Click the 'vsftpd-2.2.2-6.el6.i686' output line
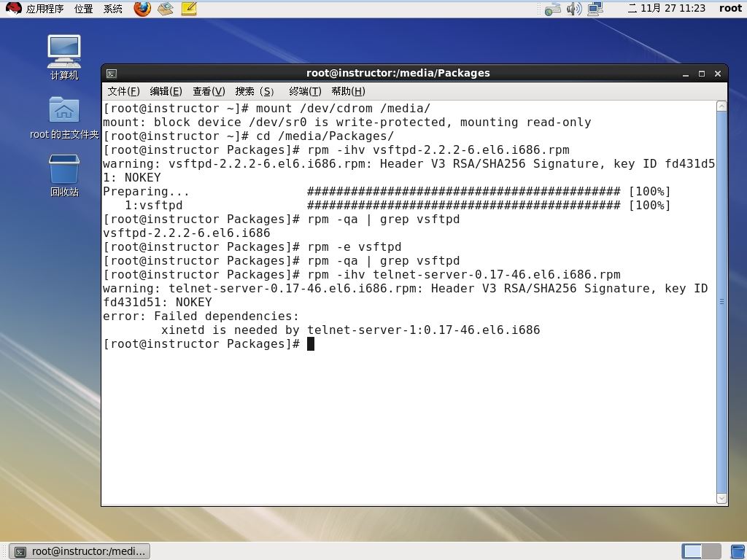747x560 pixels. [186, 233]
